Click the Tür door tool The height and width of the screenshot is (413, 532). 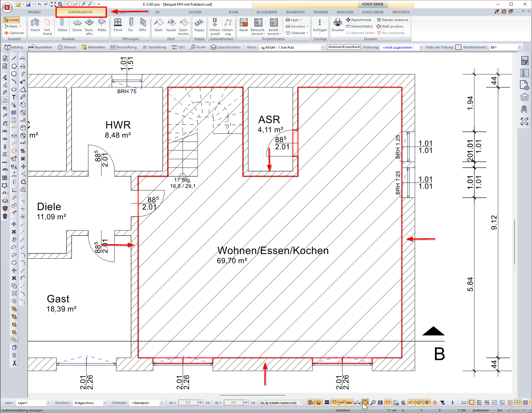coord(130,25)
